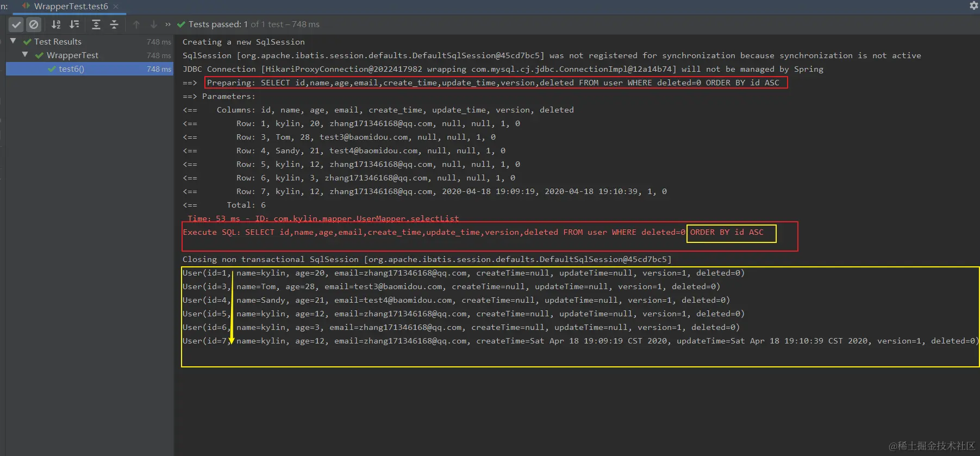The width and height of the screenshot is (980, 456).
Task: Click the test6() green check icon
Action: click(52, 69)
